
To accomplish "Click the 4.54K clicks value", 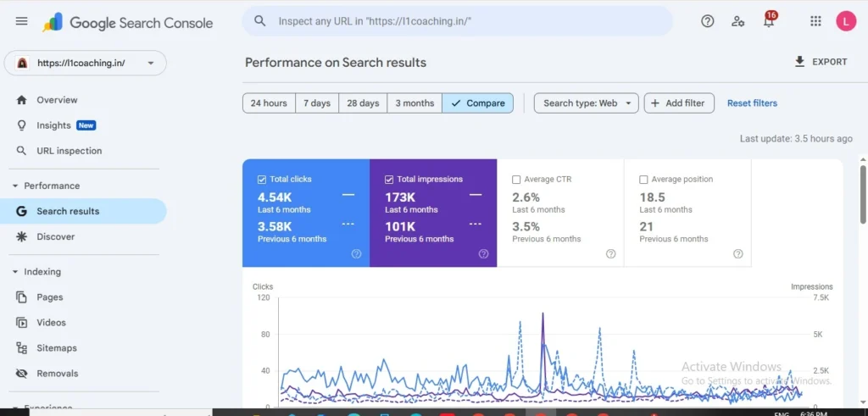I will pyautogui.click(x=275, y=197).
